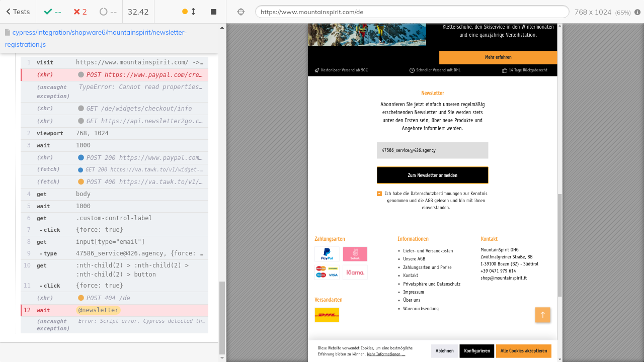Open the viewport size 768 x 1024 dropdown
This screenshot has width=644, height=362.
coord(602,12)
